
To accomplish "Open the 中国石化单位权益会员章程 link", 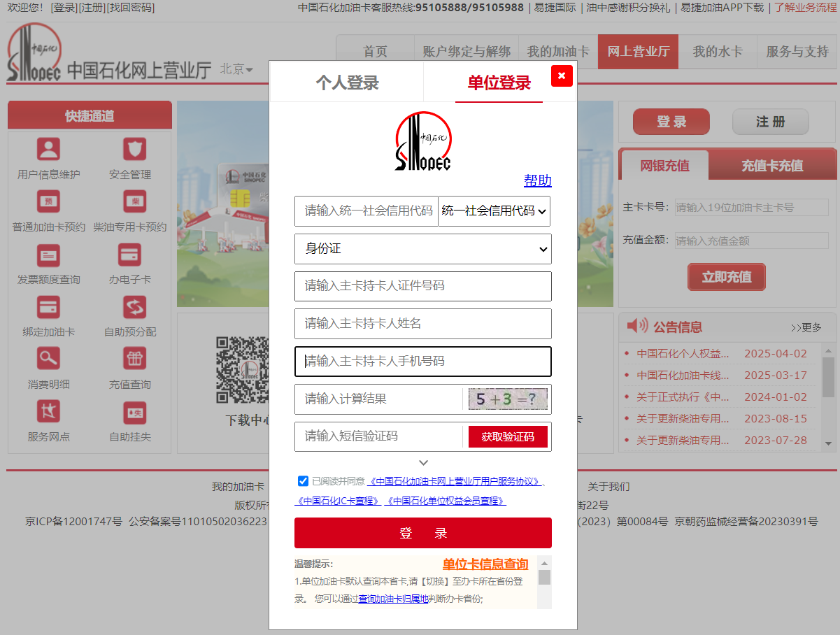I will coord(445,501).
